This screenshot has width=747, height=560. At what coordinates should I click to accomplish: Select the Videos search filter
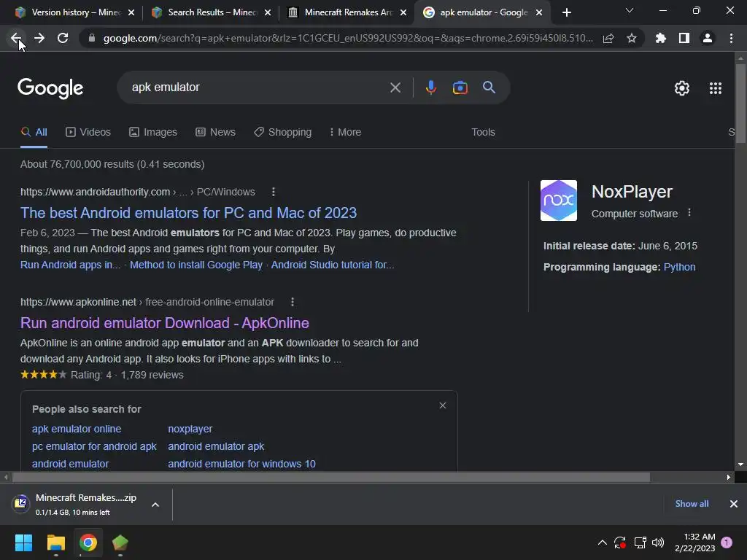tap(88, 133)
